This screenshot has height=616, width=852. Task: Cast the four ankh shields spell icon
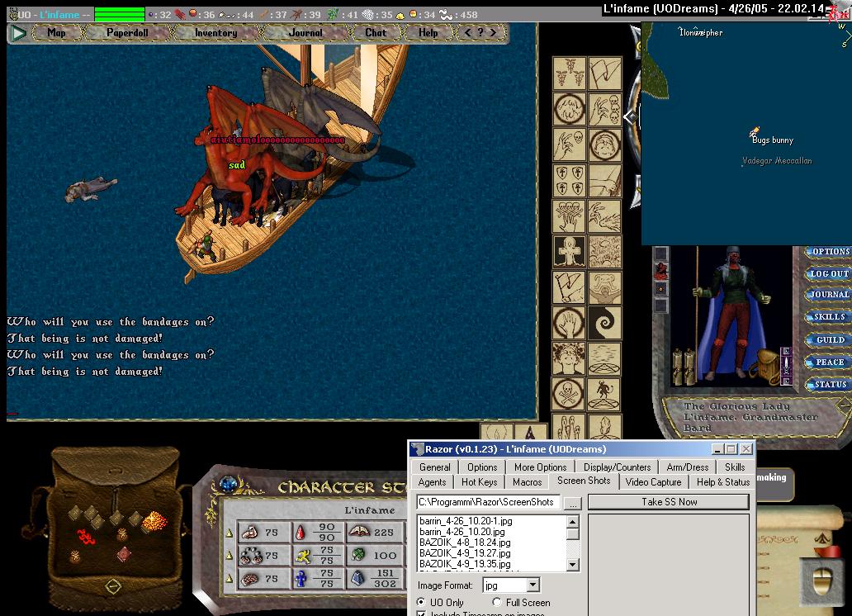(x=569, y=181)
